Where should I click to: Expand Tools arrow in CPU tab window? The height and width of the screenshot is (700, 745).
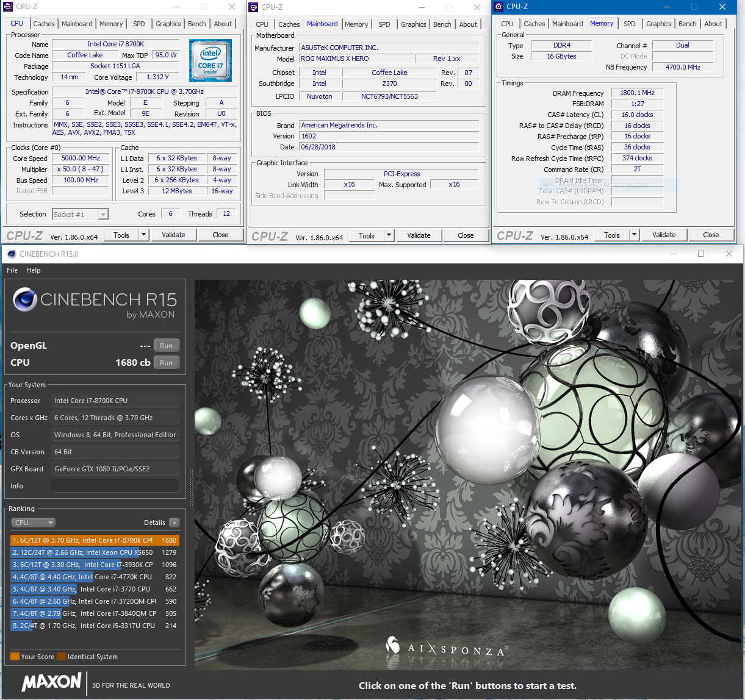click(x=143, y=235)
